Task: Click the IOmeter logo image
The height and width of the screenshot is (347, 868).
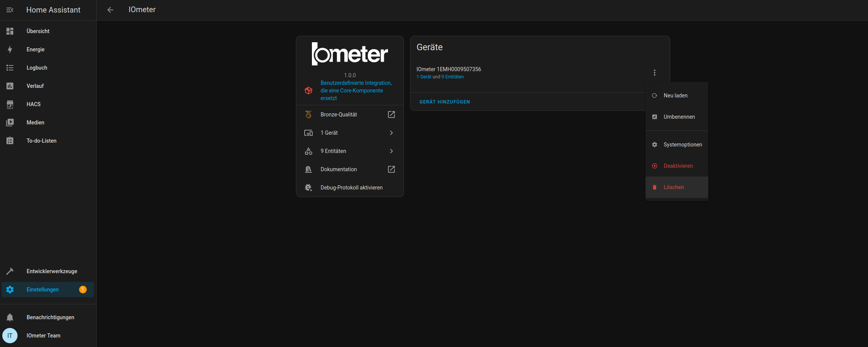Action: (350, 54)
